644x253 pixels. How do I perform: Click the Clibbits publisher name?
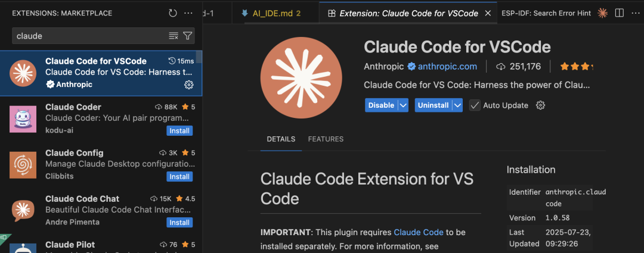[x=59, y=176]
